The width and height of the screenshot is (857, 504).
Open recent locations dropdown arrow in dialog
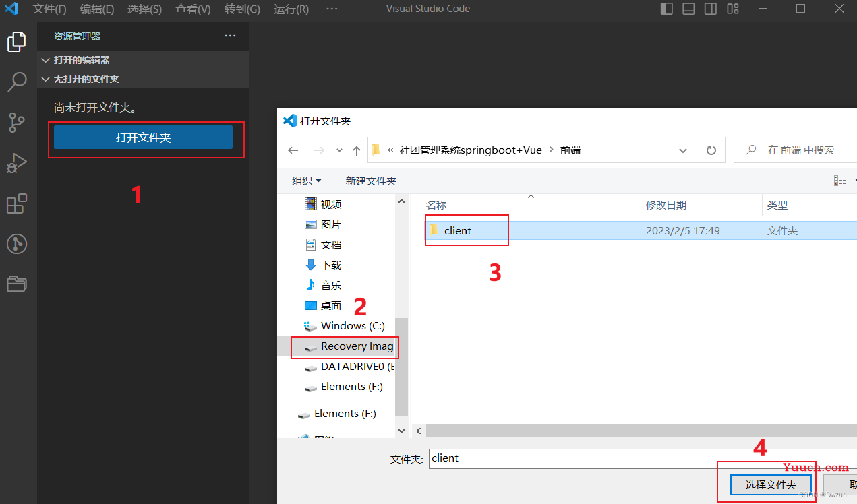[339, 150]
